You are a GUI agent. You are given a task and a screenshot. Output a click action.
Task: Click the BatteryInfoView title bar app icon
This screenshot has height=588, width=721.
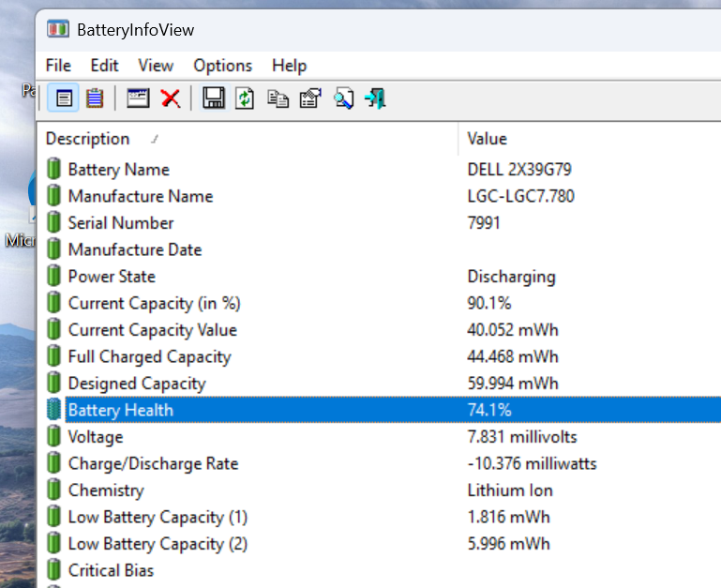coord(58,29)
